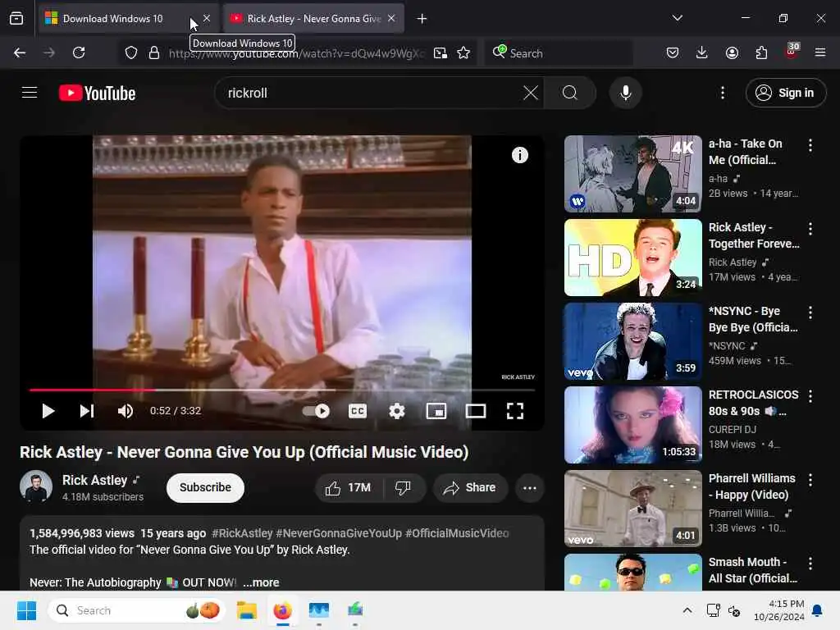The image size is (840, 630).
Task: Open Firefox application hamburger menu
Action: click(820, 52)
